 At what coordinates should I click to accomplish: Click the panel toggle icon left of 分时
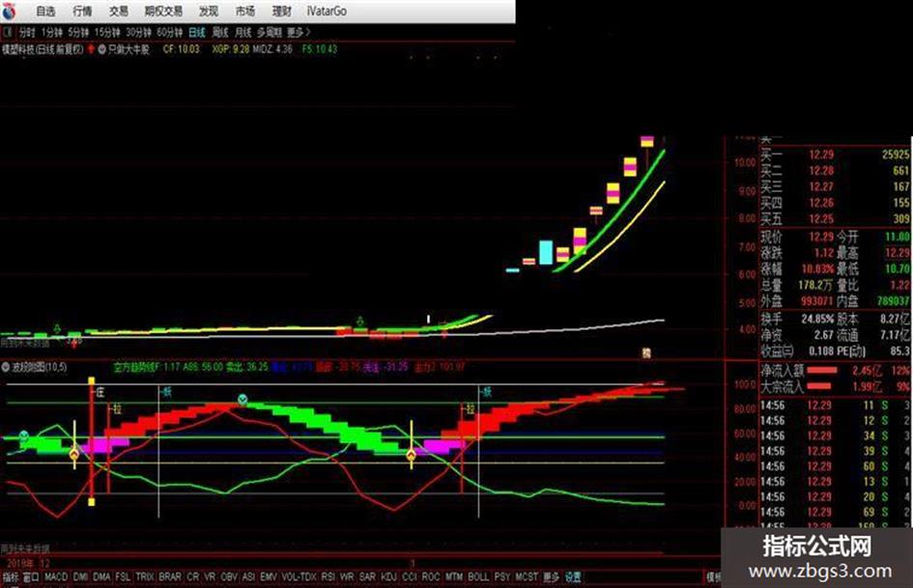point(8,32)
